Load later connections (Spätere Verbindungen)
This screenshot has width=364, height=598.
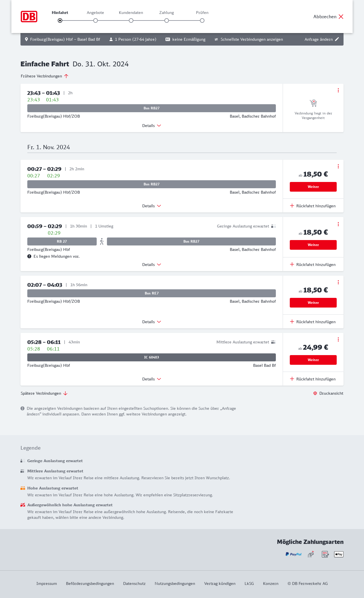pos(44,393)
